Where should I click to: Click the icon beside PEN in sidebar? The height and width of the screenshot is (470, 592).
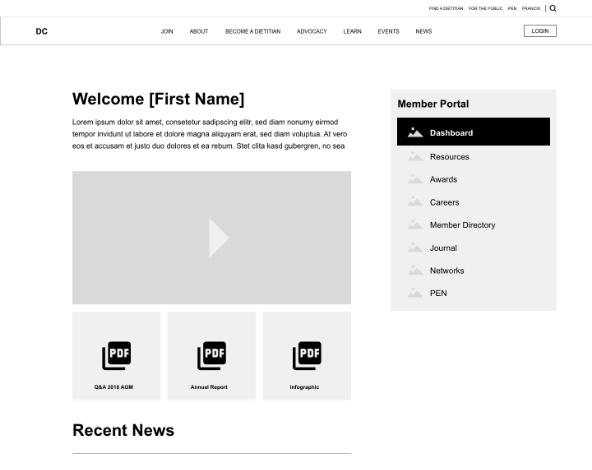(x=415, y=293)
